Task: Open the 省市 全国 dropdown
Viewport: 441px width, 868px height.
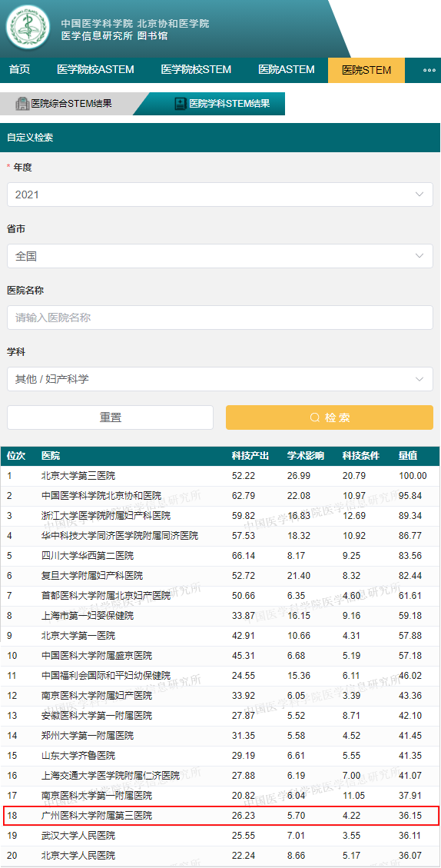Action: tap(220, 256)
